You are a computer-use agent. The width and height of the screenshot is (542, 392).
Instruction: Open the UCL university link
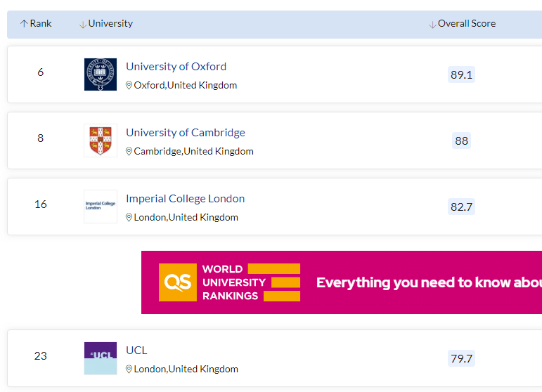point(136,351)
